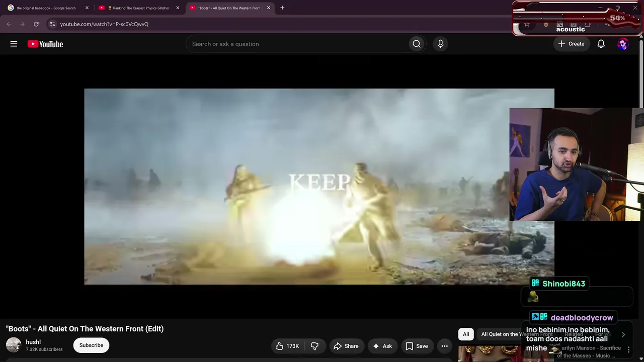
Task: Open the account avatar menu
Action: (x=623, y=44)
